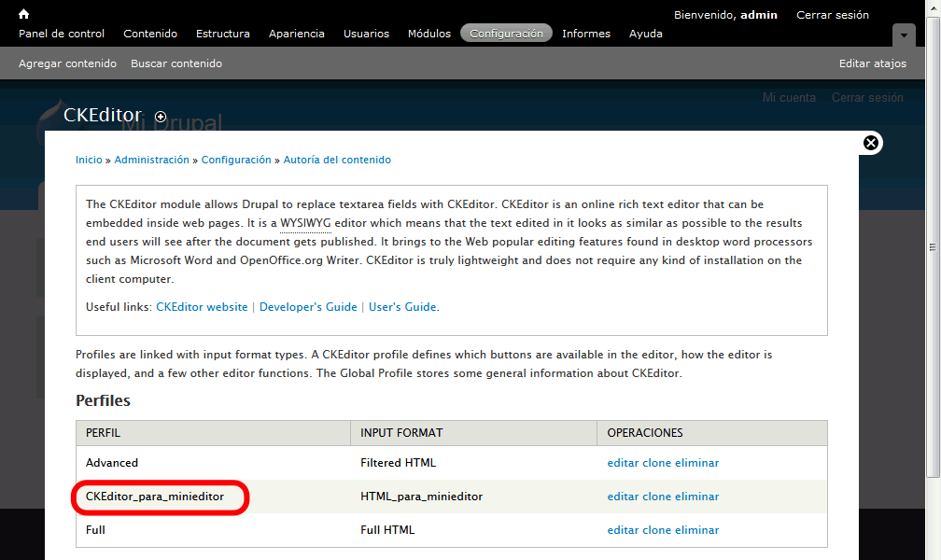
Task: Collapse the shortcuts drawer using arrow toggle
Action: tap(903, 35)
